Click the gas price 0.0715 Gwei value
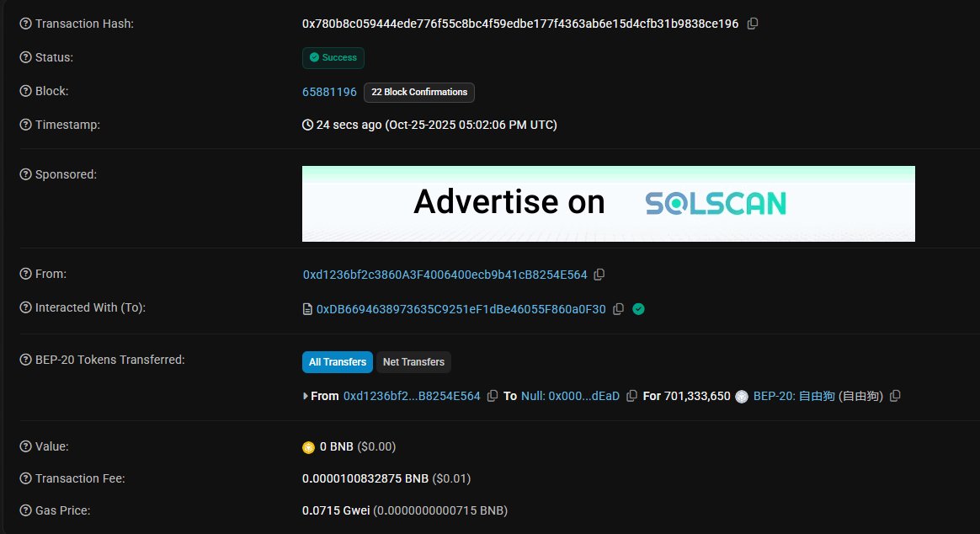The width and height of the screenshot is (980, 534). tap(336, 510)
